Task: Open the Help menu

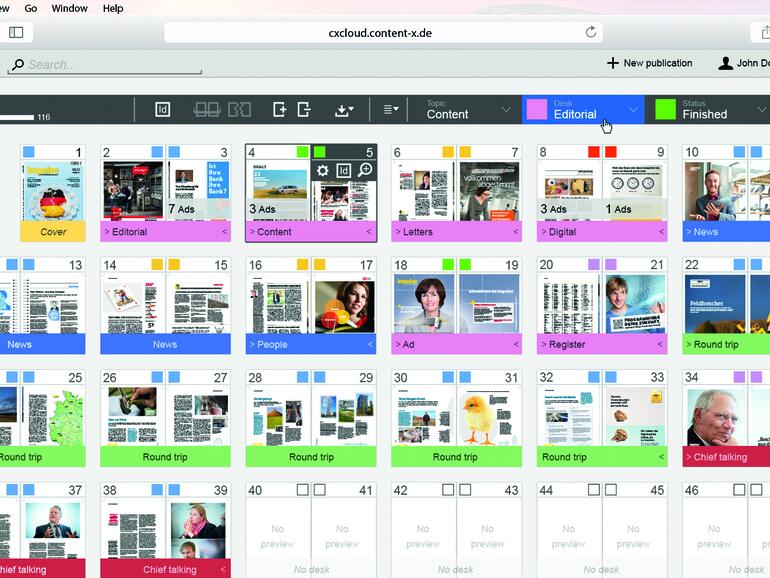Action: (113, 8)
